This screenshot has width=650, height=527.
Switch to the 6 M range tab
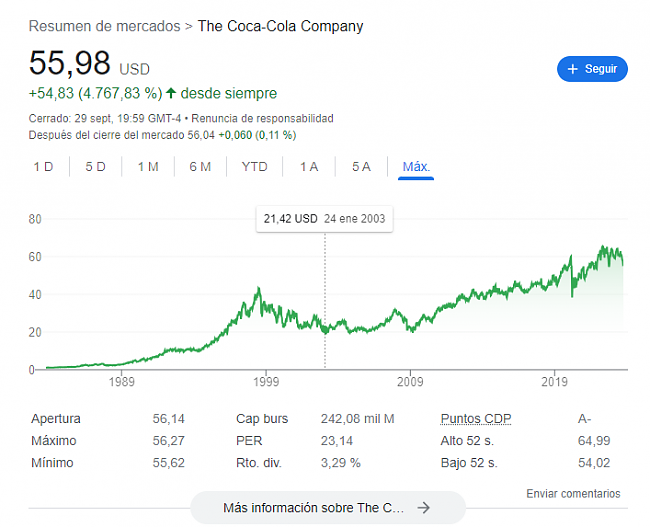tap(200, 167)
